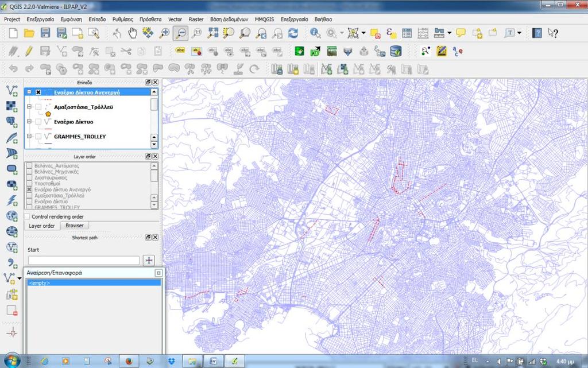Enable visibility of Εναέριο Δίκτυο layer
Viewport: 588px width, 368px height.
pos(38,122)
